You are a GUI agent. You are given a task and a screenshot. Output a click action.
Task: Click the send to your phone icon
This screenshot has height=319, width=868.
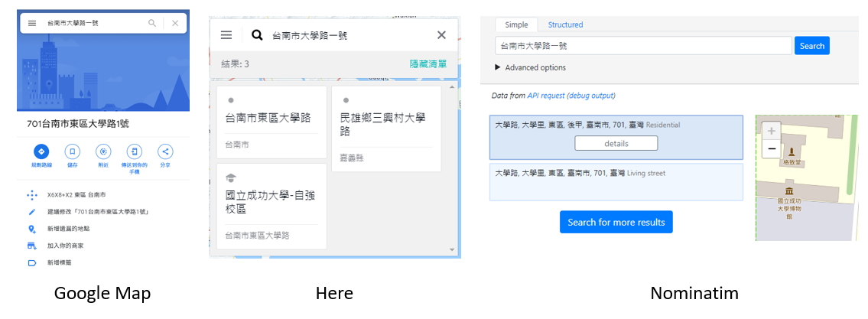[x=134, y=151]
